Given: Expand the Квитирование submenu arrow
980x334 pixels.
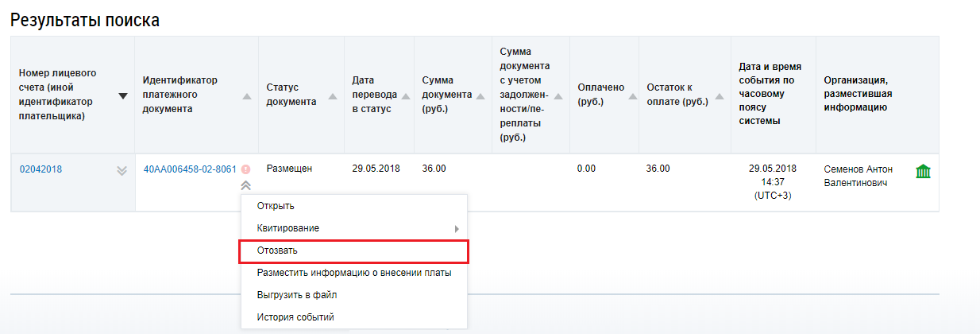Looking at the screenshot, I should [x=457, y=229].
